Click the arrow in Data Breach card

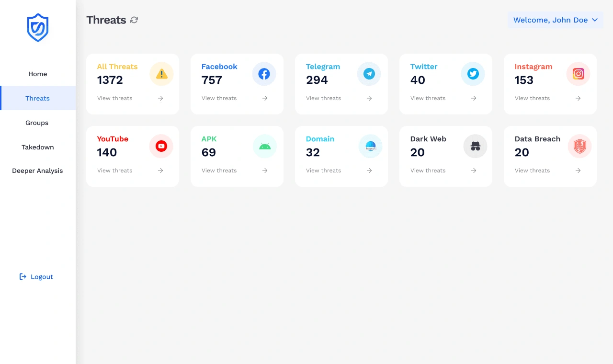click(x=578, y=171)
